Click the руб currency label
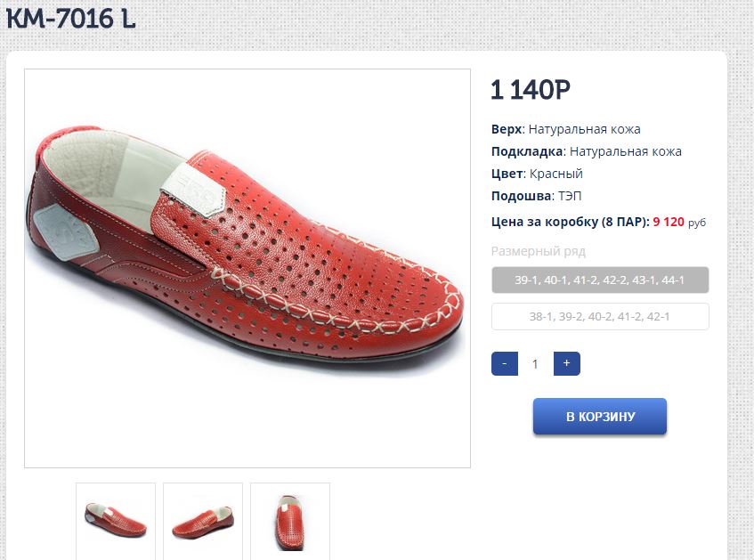754x560 pixels. [697, 223]
